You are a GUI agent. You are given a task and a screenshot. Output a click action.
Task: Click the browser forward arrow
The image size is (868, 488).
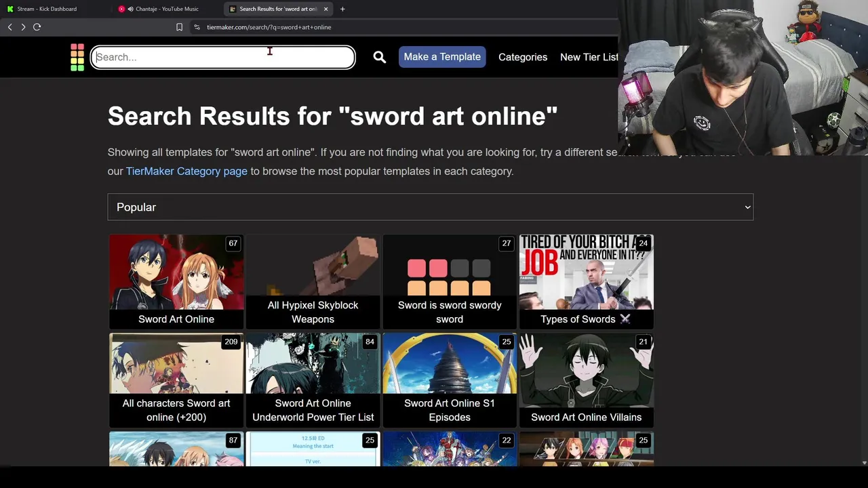click(23, 27)
